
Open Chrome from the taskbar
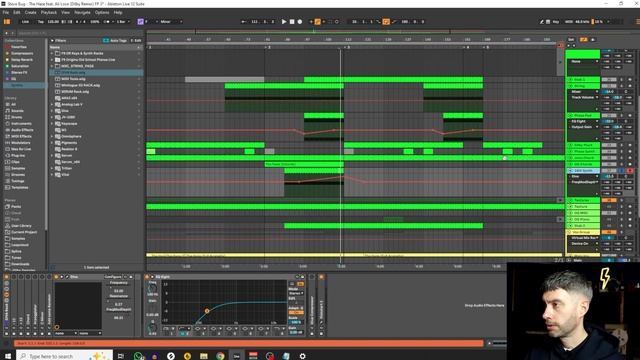[x=220, y=356]
